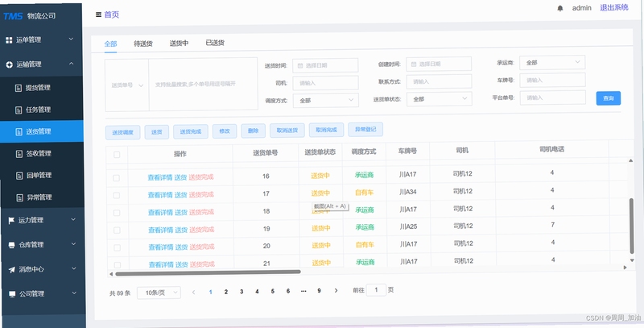Click the horizontal scroll left arrow

coord(111,274)
